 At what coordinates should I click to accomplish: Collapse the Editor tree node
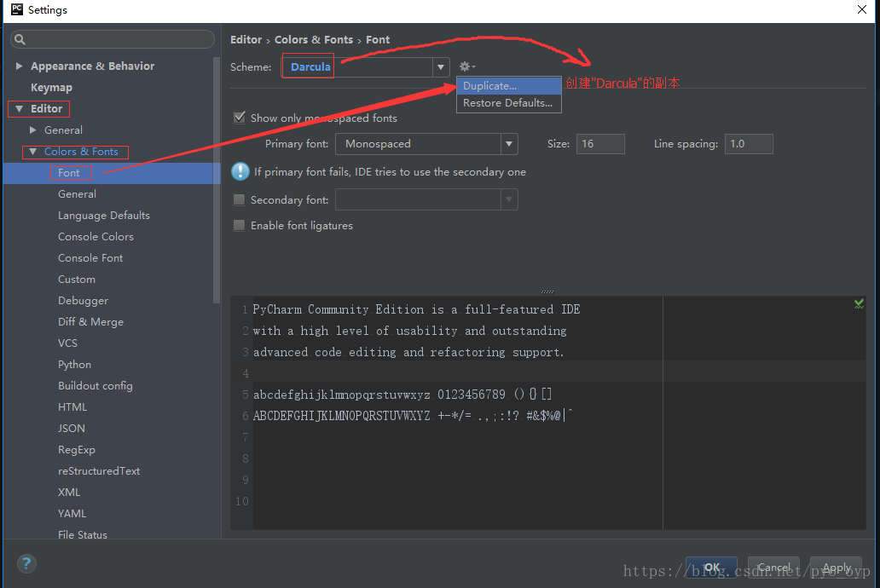pos(19,109)
